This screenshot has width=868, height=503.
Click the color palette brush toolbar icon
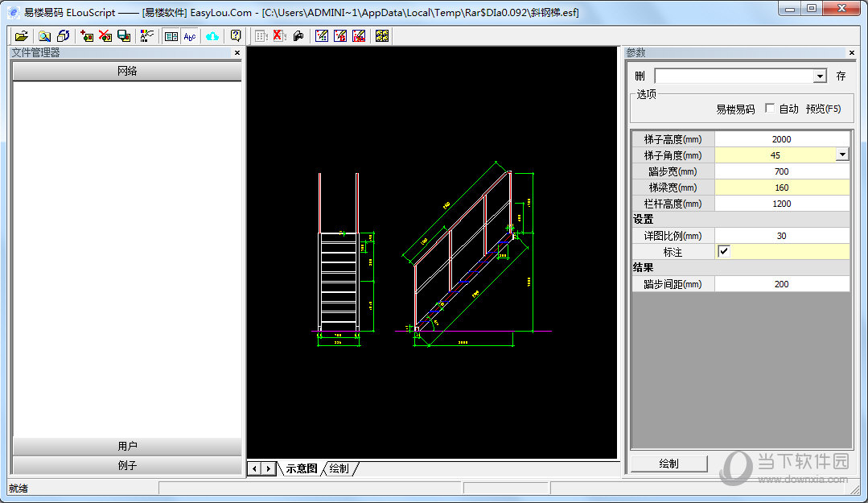pos(146,36)
